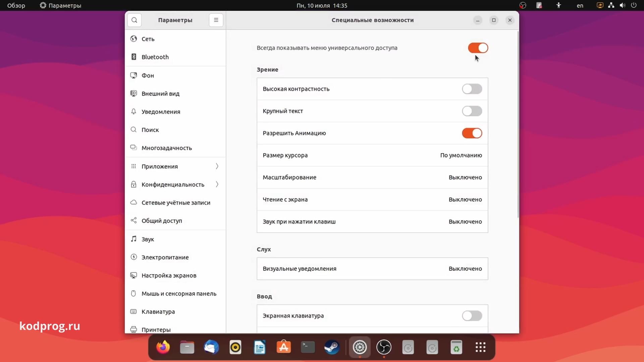Open power menu icon in top panel
Viewport: 644px width, 362px height.
click(x=634, y=5)
